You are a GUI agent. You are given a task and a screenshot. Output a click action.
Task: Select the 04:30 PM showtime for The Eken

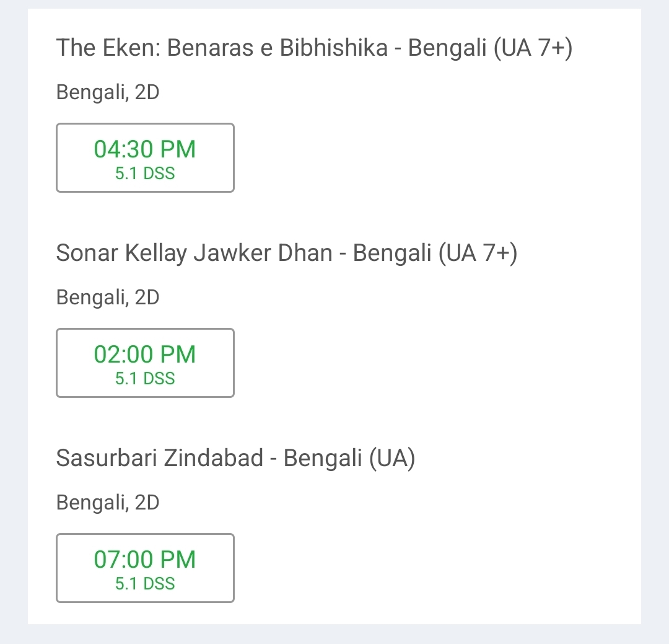click(145, 157)
